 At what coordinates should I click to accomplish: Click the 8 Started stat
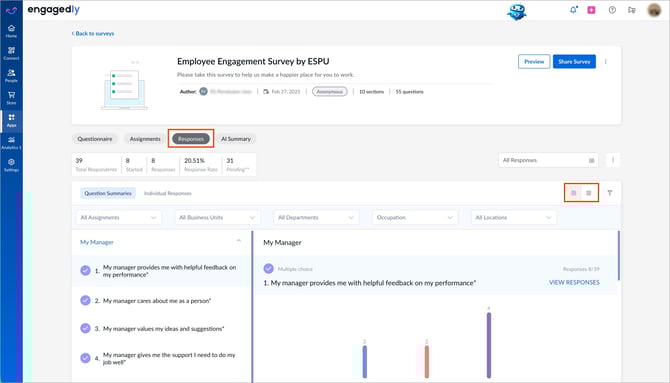pyautogui.click(x=134, y=165)
